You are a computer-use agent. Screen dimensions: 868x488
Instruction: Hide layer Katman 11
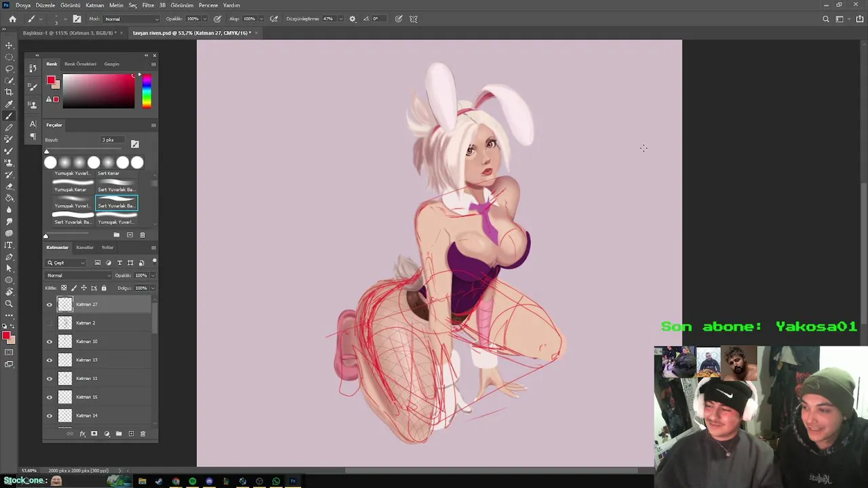pos(49,379)
